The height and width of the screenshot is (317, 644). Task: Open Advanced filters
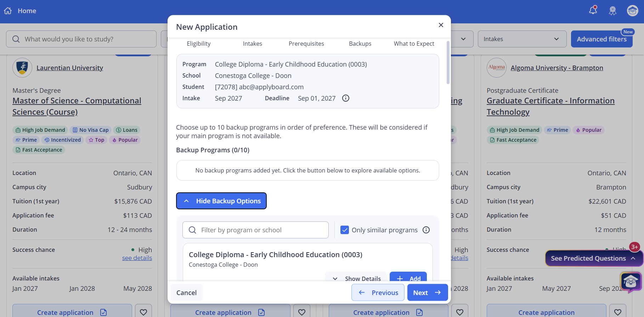coord(602,39)
